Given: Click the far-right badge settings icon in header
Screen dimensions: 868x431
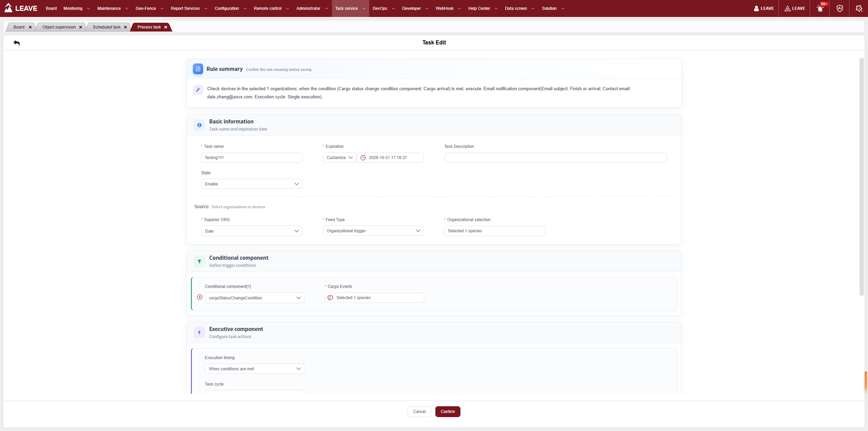Looking at the screenshot, I should 859,8.
